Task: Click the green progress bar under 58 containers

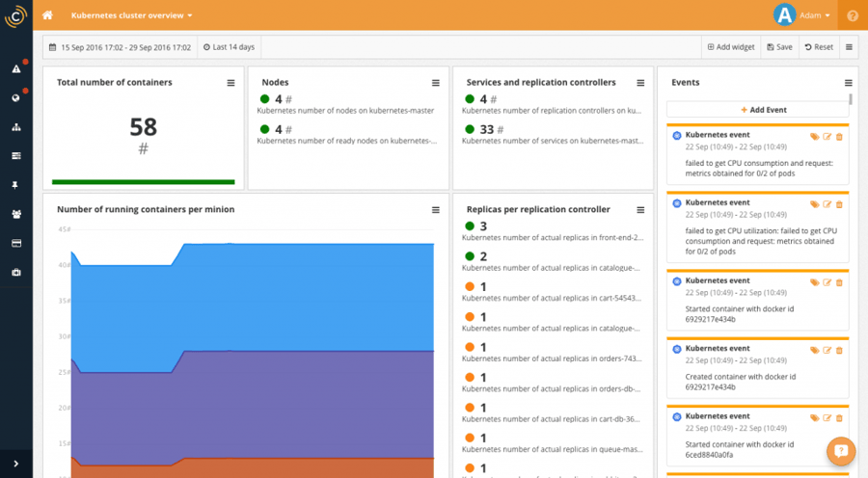Action: [x=144, y=181]
